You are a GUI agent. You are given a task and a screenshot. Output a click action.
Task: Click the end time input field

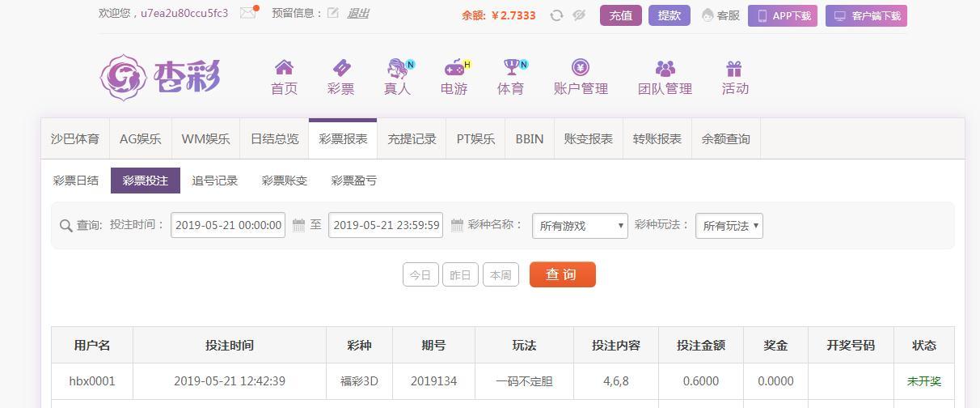click(x=386, y=225)
